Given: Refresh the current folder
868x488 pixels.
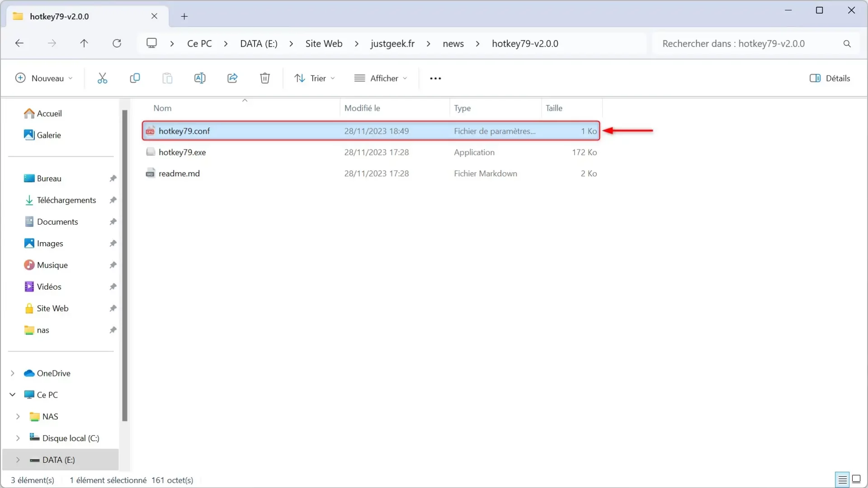Looking at the screenshot, I should (117, 43).
